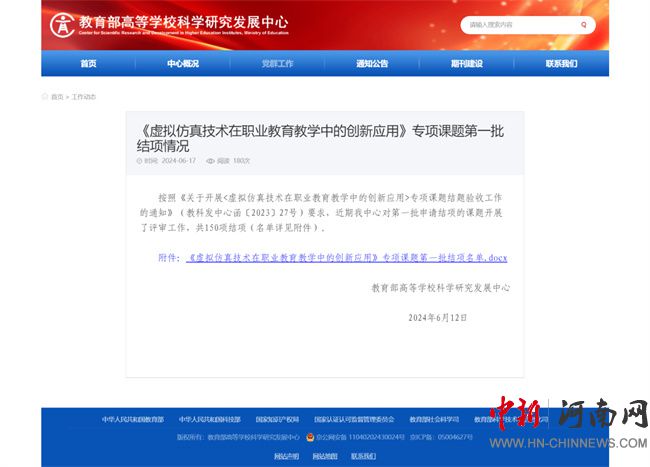650x467 pixels.
Task: Click the clock icon beside publish date
Action: [x=140, y=160]
